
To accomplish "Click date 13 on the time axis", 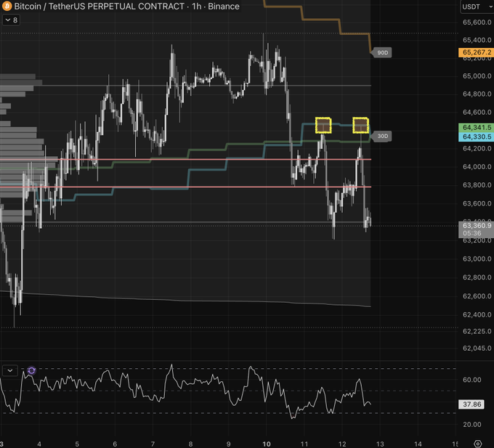I will pyautogui.click(x=380, y=444).
